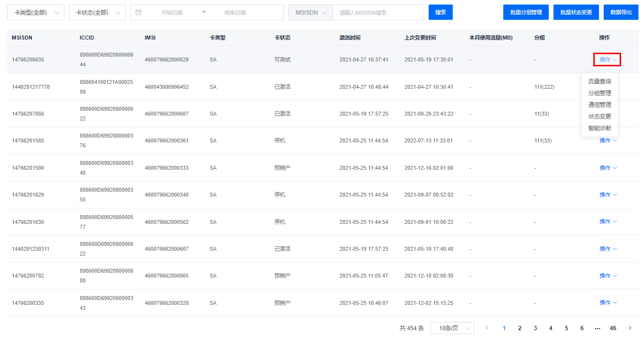Screen dimensions: 644x339
Task: Change the 10条/页 page size dropdown
Action: pos(452,328)
